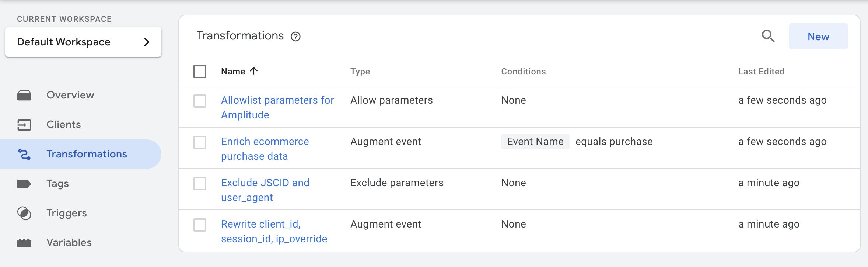Check the Allowlist parameters for Amplitude row
Screen dimensions: 868x267
[x=200, y=101]
